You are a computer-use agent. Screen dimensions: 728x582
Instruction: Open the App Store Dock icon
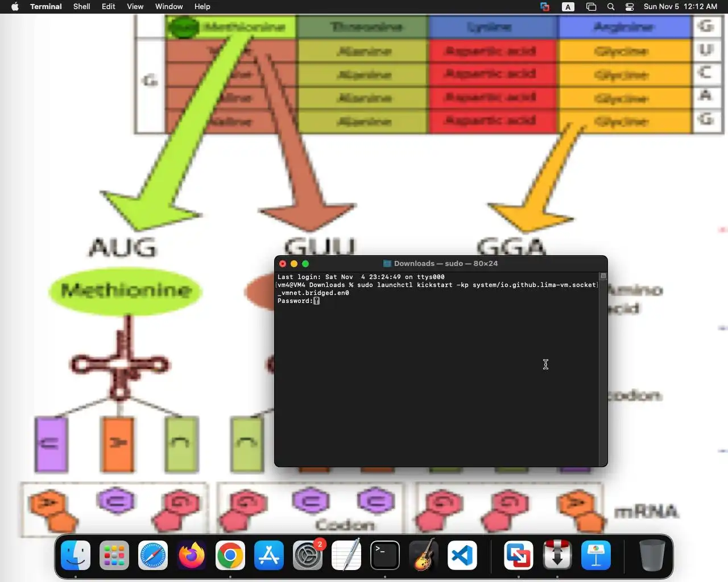point(269,555)
